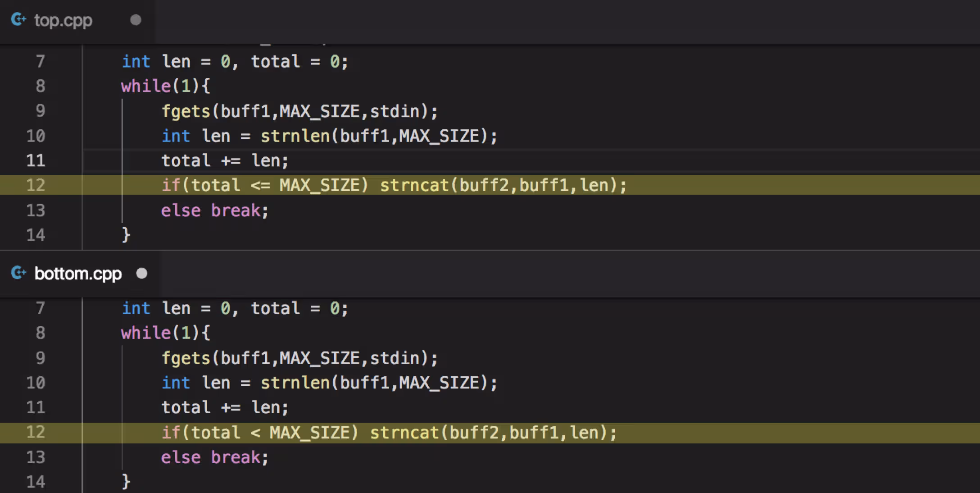Click 'strncat' in highlighted bottom.cpp line
This screenshot has height=493, width=980.
(404, 433)
